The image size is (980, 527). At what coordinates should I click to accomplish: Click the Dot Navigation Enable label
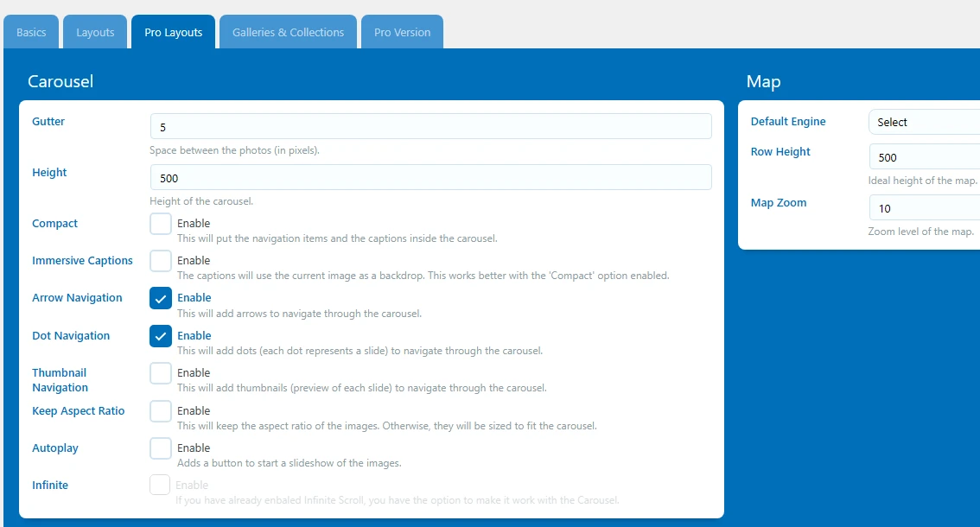point(194,336)
